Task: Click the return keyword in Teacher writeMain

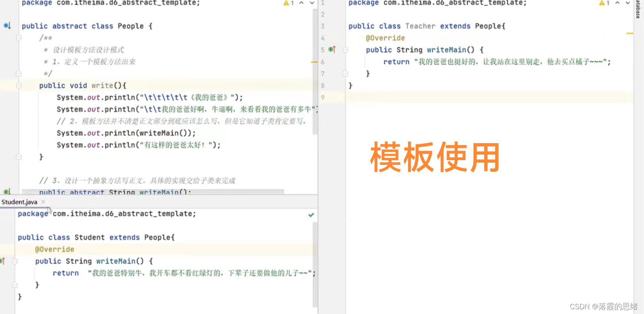Action: click(396, 62)
